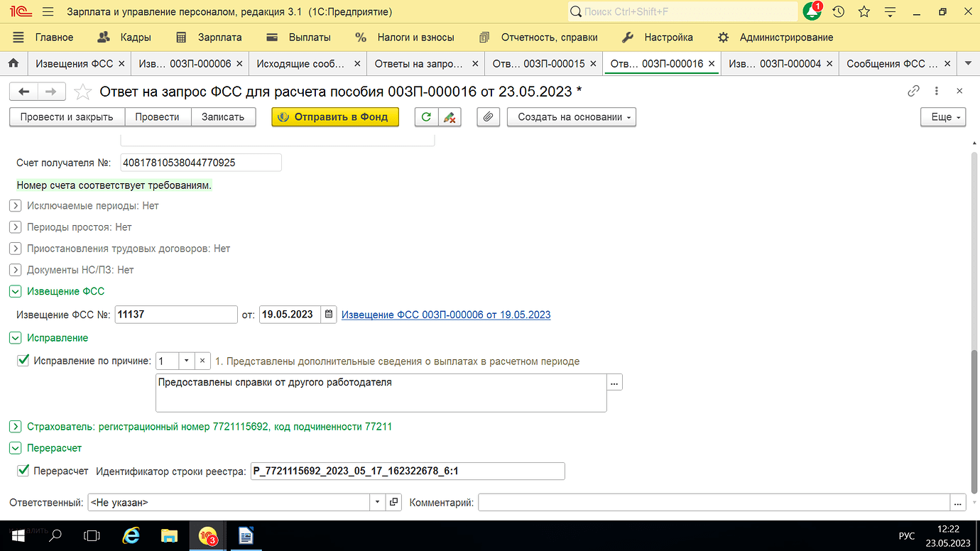This screenshot has height=551, width=980.
Task: Open the "Зарплата" menu section
Action: click(209, 37)
